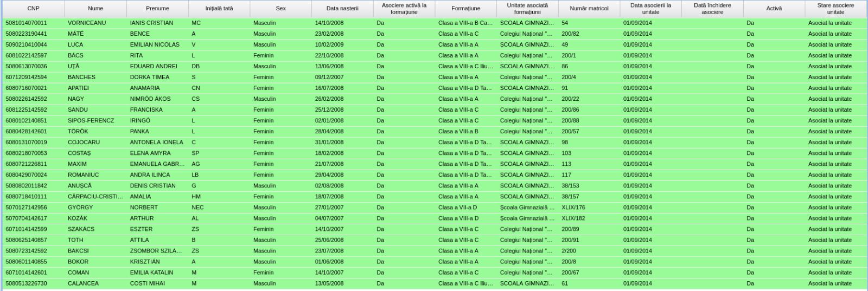Viewport: 868px width, 291px height.
Task: Click the ANTONELA IONELA cell
Action: pyautogui.click(x=156, y=143)
